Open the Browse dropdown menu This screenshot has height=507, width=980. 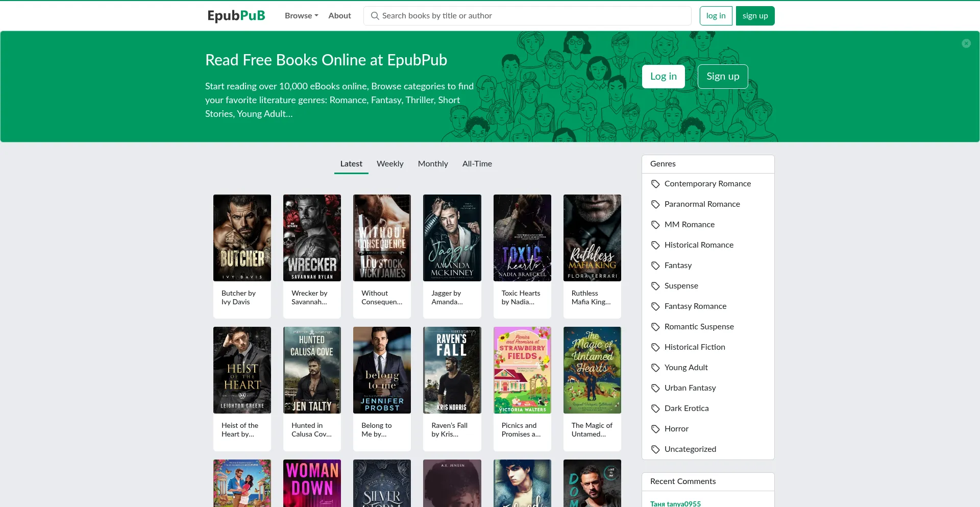click(x=301, y=16)
